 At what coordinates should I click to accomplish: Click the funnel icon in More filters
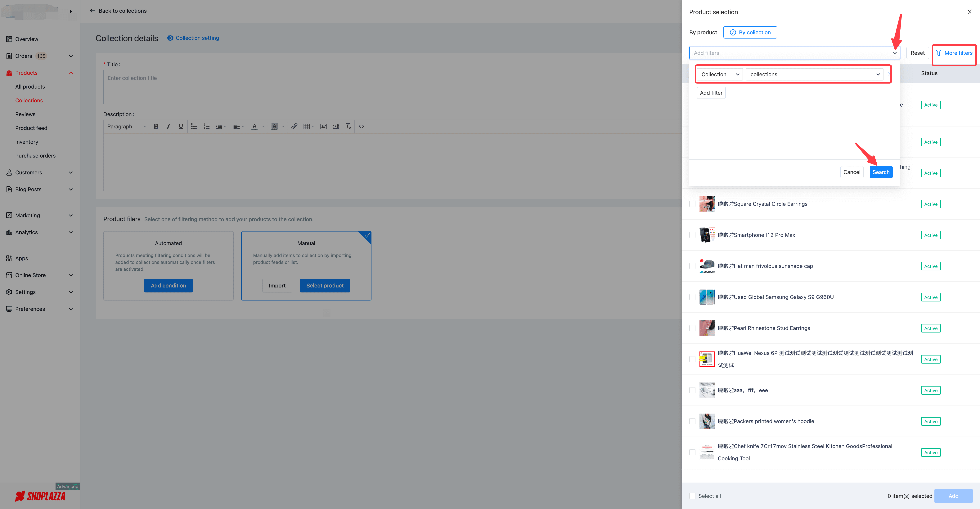coord(938,53)
